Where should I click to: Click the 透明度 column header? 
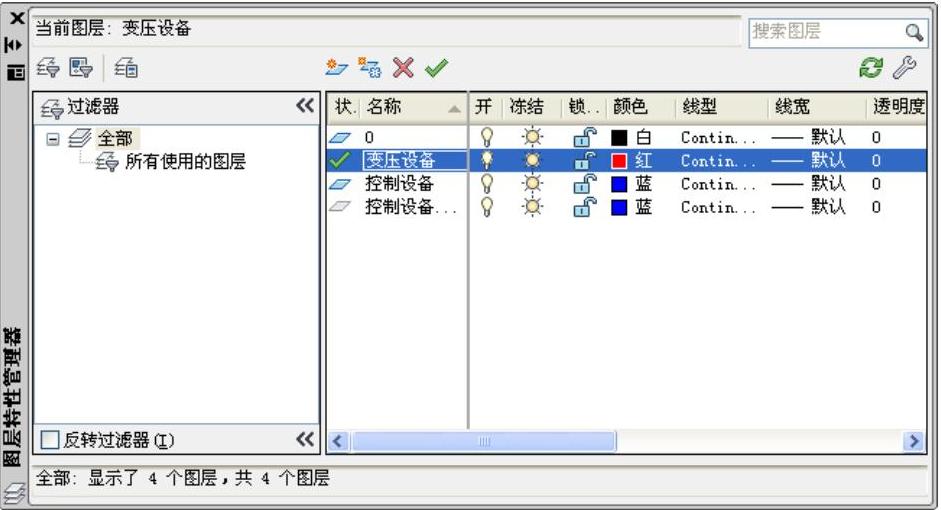[897, 107]
